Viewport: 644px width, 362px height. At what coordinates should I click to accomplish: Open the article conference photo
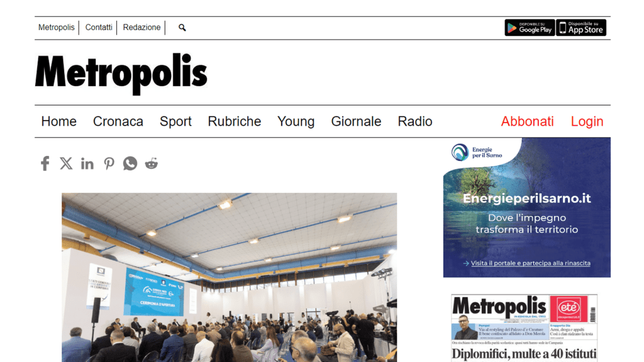[x=229, y=277]
